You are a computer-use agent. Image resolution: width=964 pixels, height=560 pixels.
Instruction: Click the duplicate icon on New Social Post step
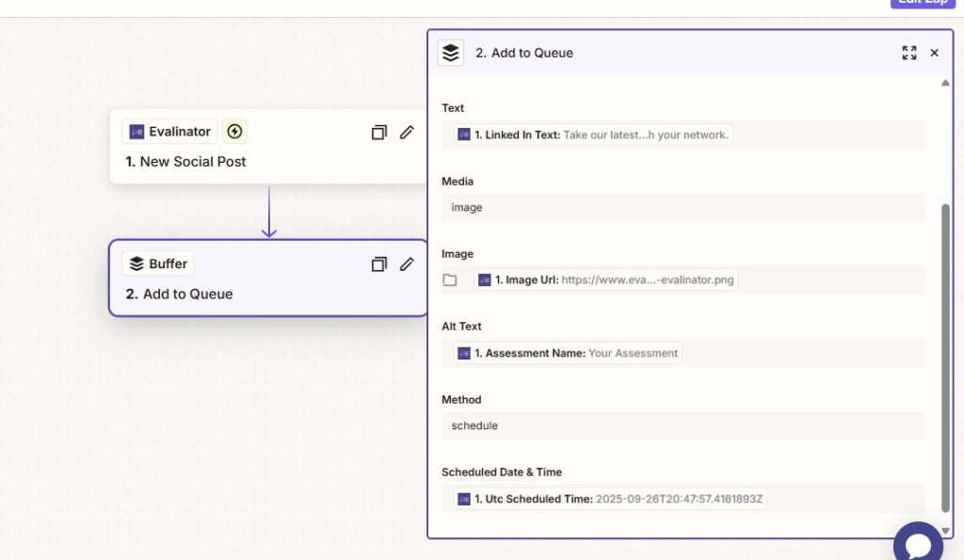coord(378,133)
